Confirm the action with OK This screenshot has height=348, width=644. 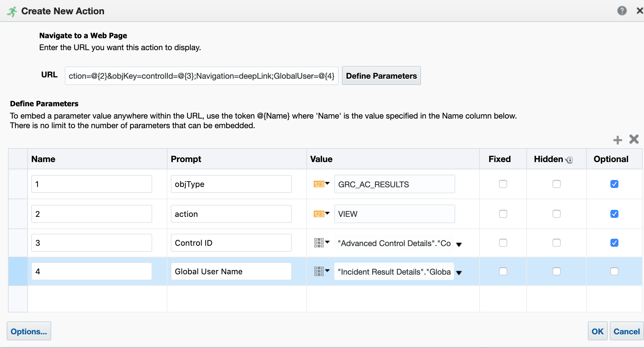(597, 331)
